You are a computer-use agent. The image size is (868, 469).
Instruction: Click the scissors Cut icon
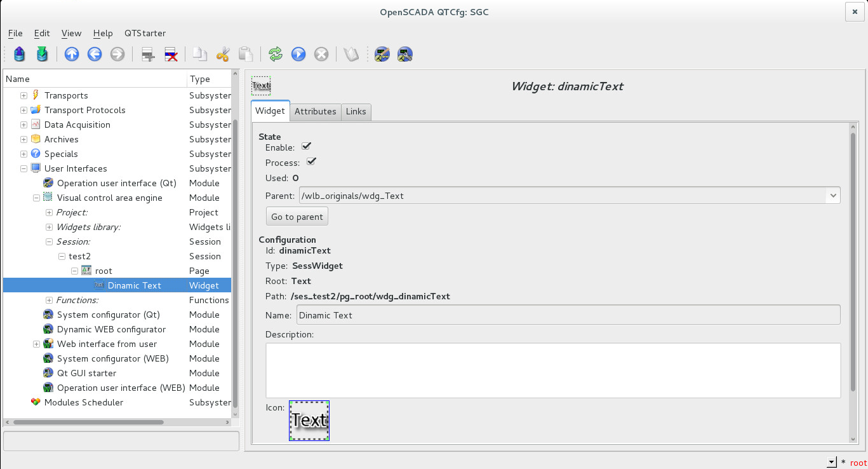222,55
